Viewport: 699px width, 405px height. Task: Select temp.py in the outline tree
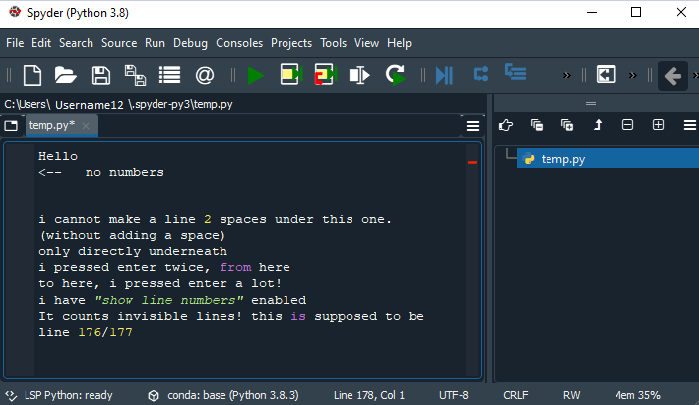click(608, 159)
